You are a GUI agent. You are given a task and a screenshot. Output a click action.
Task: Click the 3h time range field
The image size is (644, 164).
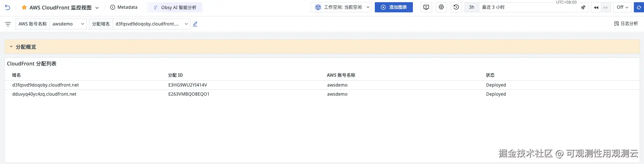point(472,7)
